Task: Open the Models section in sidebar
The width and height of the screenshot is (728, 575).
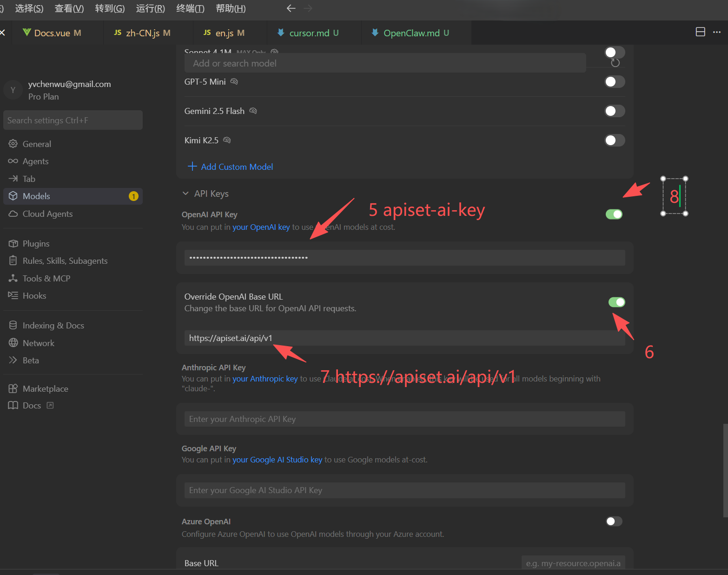Action: click(36, 196)
